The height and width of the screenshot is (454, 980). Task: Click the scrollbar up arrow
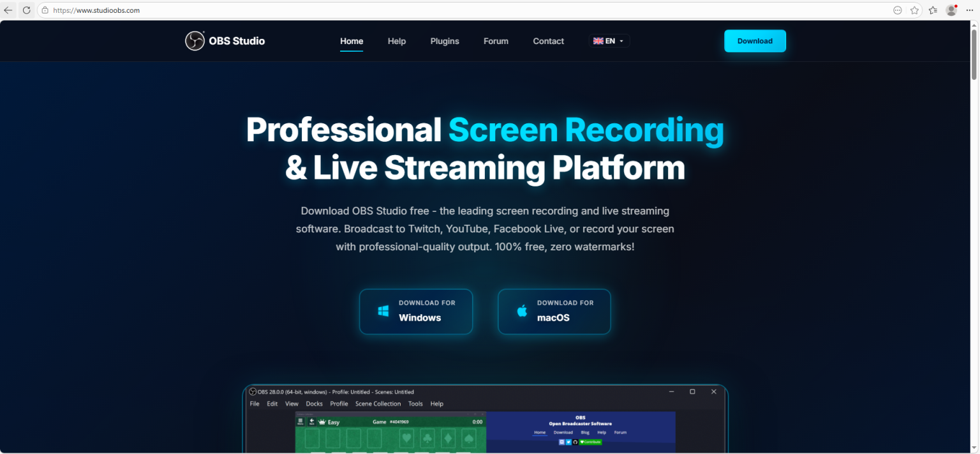(974, 24)
